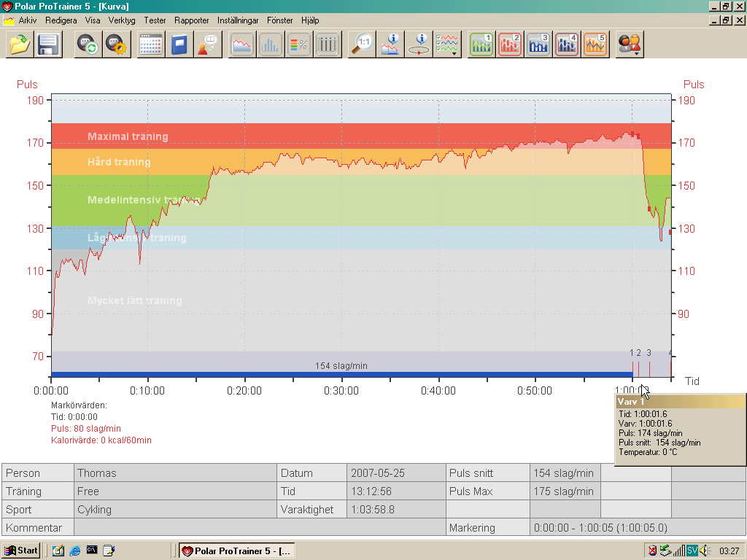Switch to the curve graph view icon
Screen dimensions: 747x560
pos(242,44)
